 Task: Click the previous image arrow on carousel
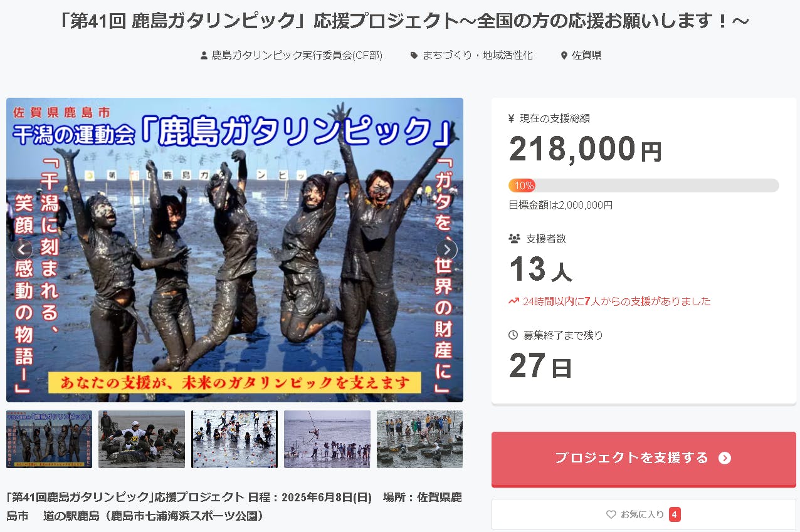pos(22,249)
